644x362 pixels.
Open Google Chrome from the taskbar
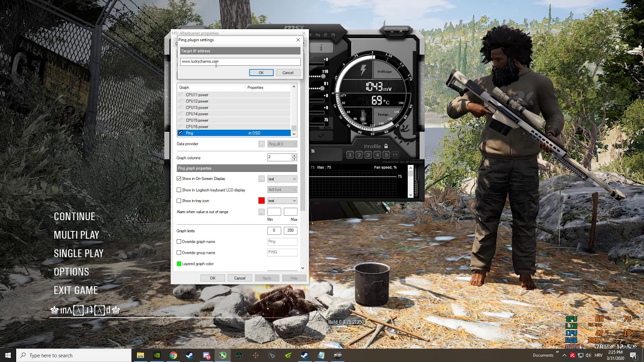[x=173, y=355]
